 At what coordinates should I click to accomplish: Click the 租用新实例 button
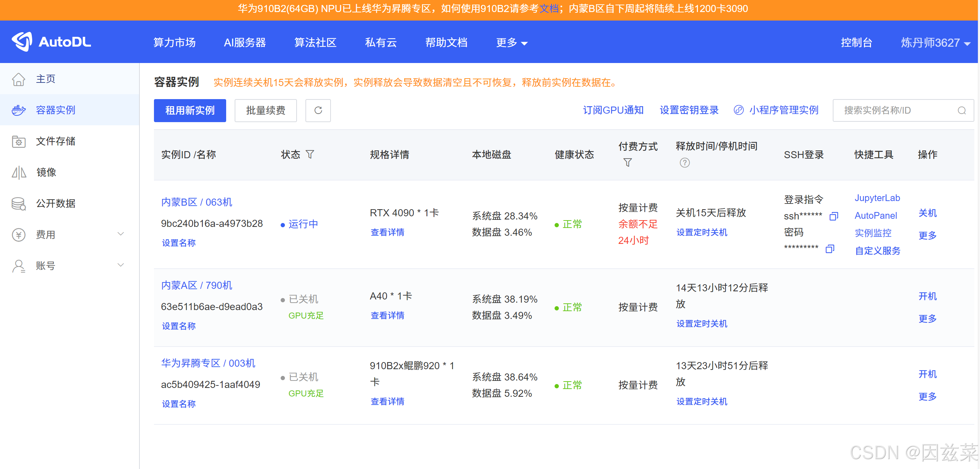tap(189, 110)
